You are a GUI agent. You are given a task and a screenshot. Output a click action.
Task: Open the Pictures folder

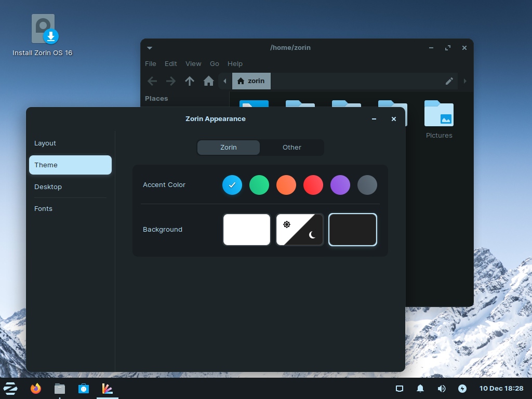[x=439, y=119]
